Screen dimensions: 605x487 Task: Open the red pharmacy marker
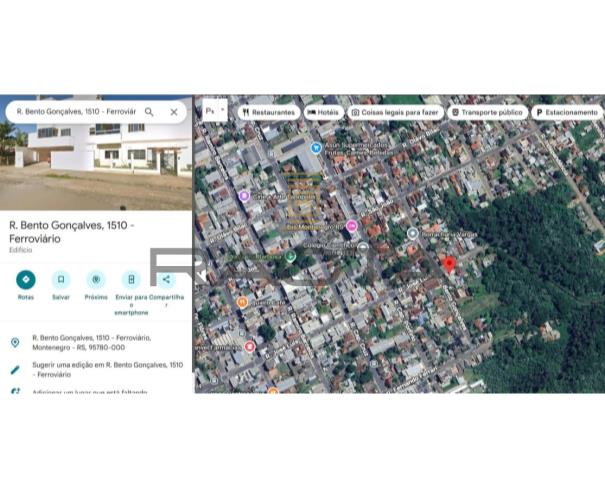pyautogui.click(x=250, y=347)
